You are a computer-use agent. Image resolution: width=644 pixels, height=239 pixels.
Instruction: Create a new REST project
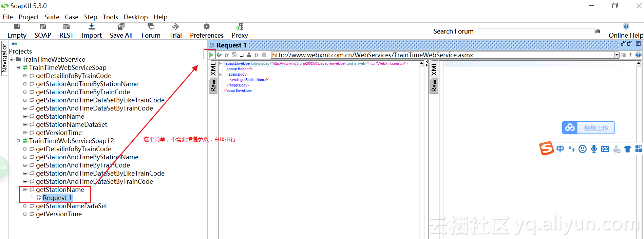[x=67, y=27]
